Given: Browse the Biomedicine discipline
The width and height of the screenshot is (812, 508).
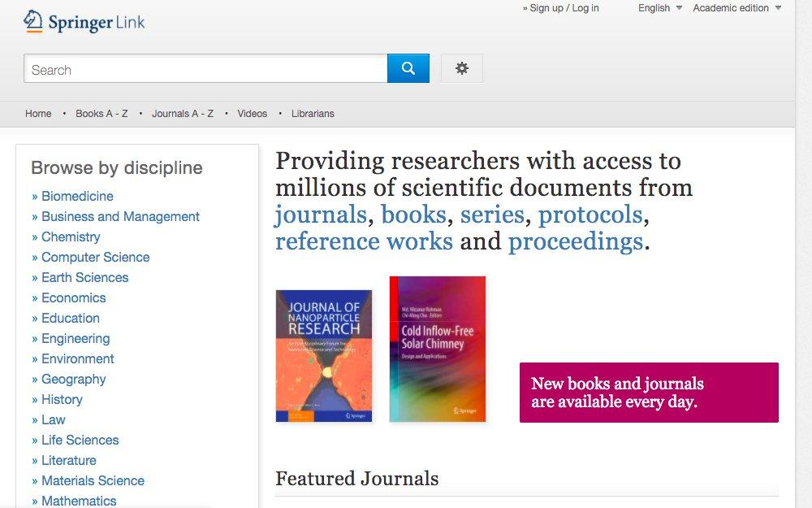Looking at the screenshot, I should (x=77, y=196).
